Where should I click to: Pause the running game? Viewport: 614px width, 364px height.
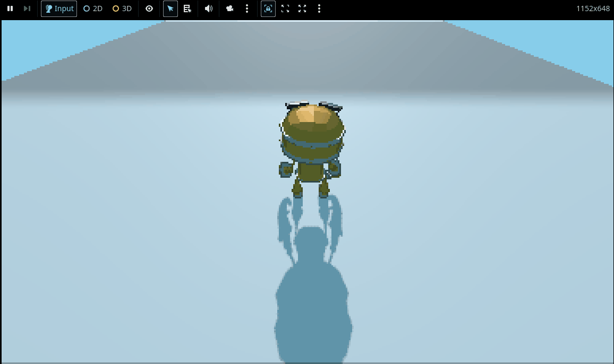(x=10, y=8)
